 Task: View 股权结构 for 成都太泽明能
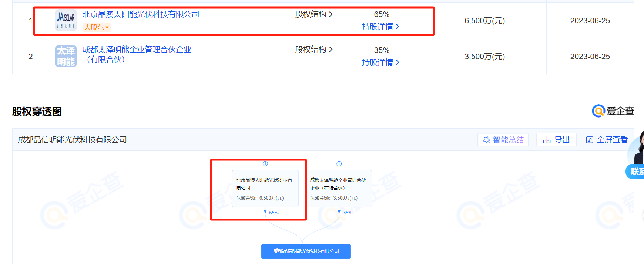click(x=313, y=50)
